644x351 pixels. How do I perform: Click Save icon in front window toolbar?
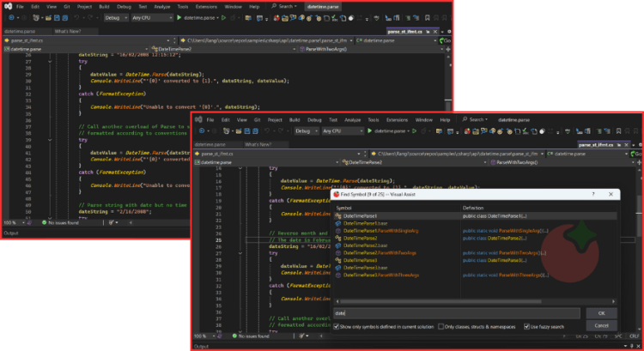click(x=246, y=131)
